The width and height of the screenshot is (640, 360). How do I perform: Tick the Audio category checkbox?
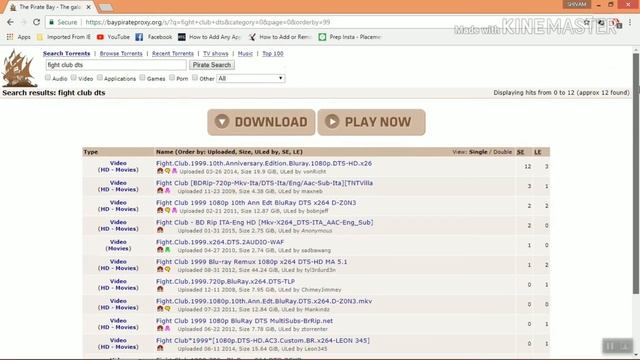point(48,77)
